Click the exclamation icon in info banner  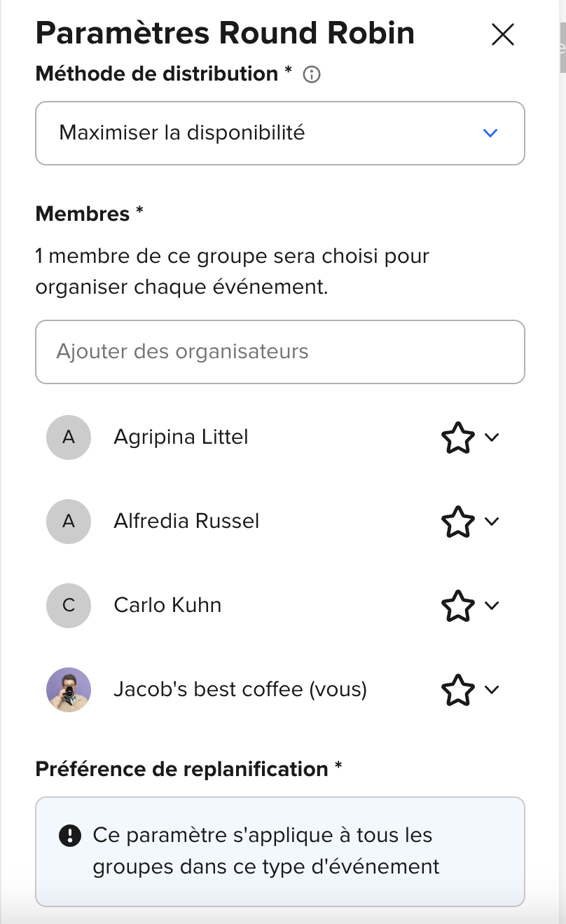[70, 836]
